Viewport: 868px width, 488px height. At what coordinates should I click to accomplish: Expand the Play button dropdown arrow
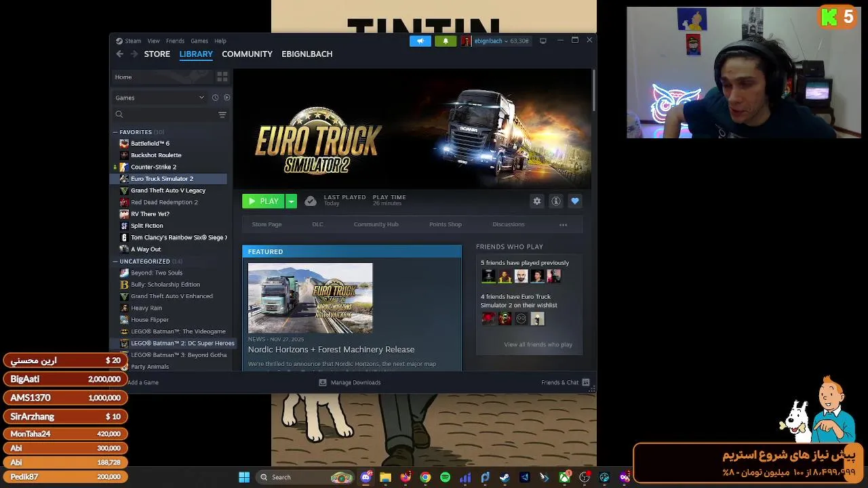291,201
